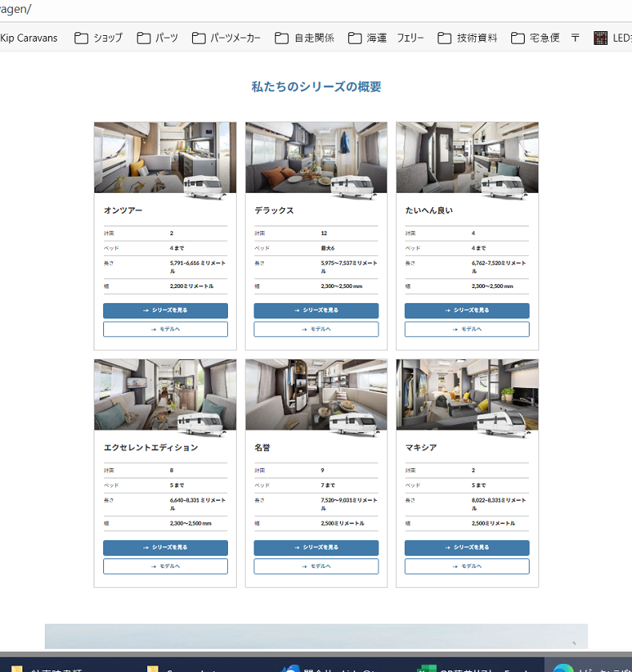Viewport: 632px width, 672px height.
Task: Go to マキシア models via モデルへ
Action: (467, 566)
